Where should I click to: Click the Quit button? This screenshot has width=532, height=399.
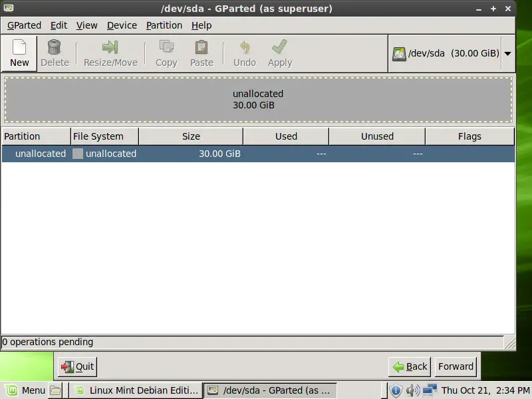[77, 367]
